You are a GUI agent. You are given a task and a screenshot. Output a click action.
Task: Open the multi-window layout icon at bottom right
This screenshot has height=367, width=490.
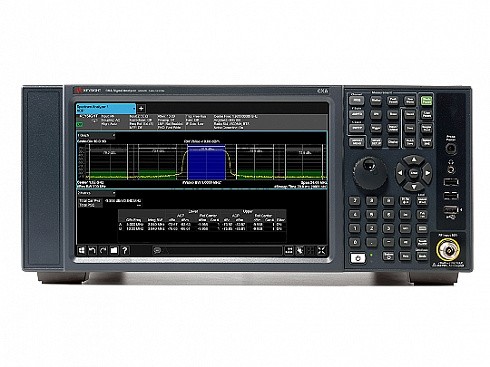pyautogui.click(x=289, y=251)
